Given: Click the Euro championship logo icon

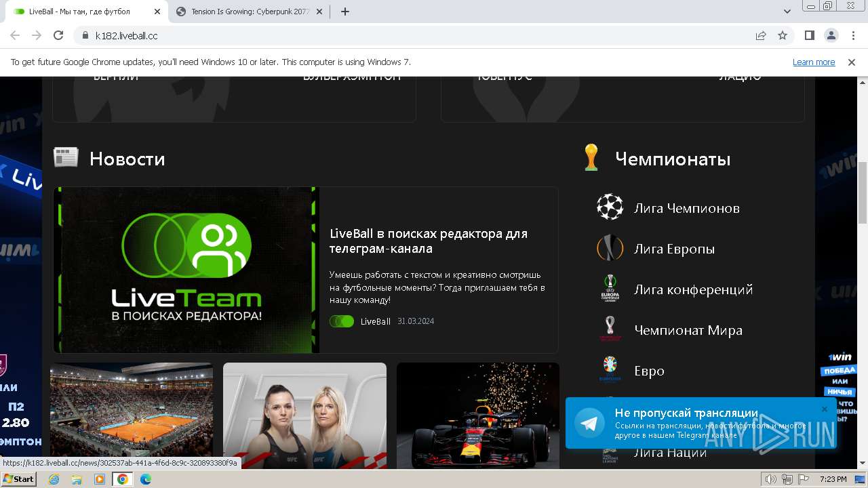Looking at the screenshot, I should (x=610, y=370).
